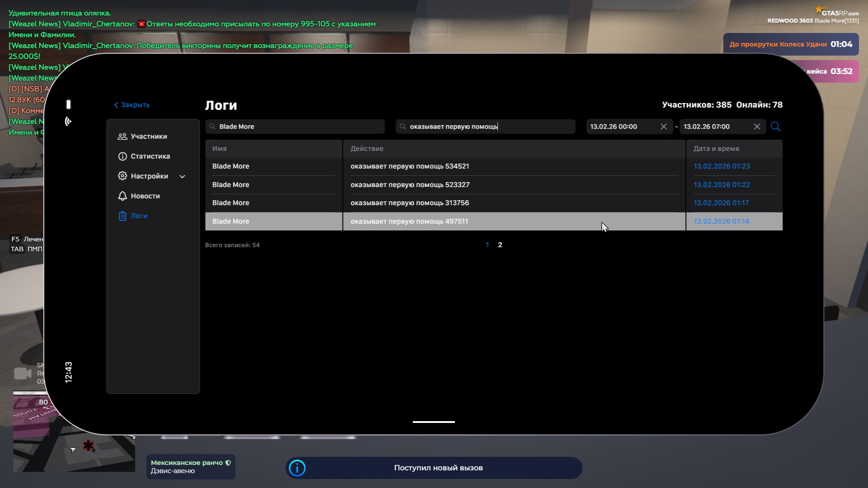Go to page 2 of logs
This screenshot has height=488, width=868.
coord(500,245)
